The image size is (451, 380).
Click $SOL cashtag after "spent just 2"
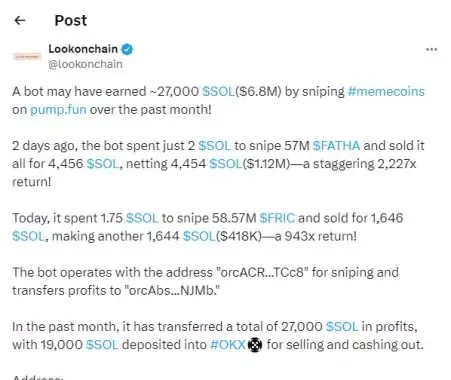214,146
